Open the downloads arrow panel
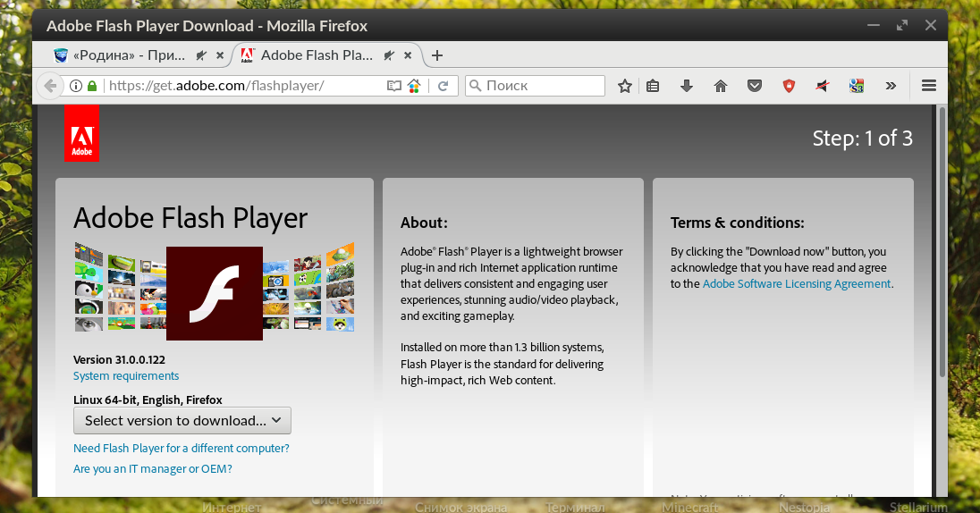The height and width of the screenshot is (513, 980). pyautogui.click(x=686, y=86)
